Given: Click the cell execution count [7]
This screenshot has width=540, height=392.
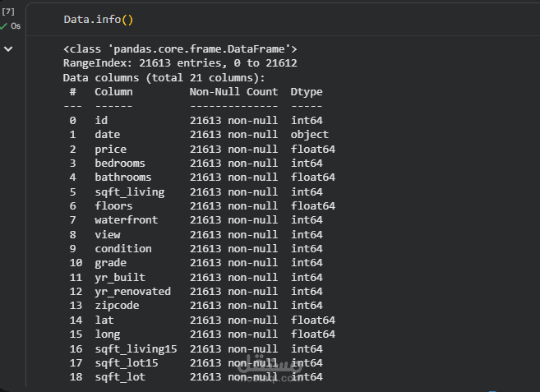Looking at the screenshot, I should (9, 12).
